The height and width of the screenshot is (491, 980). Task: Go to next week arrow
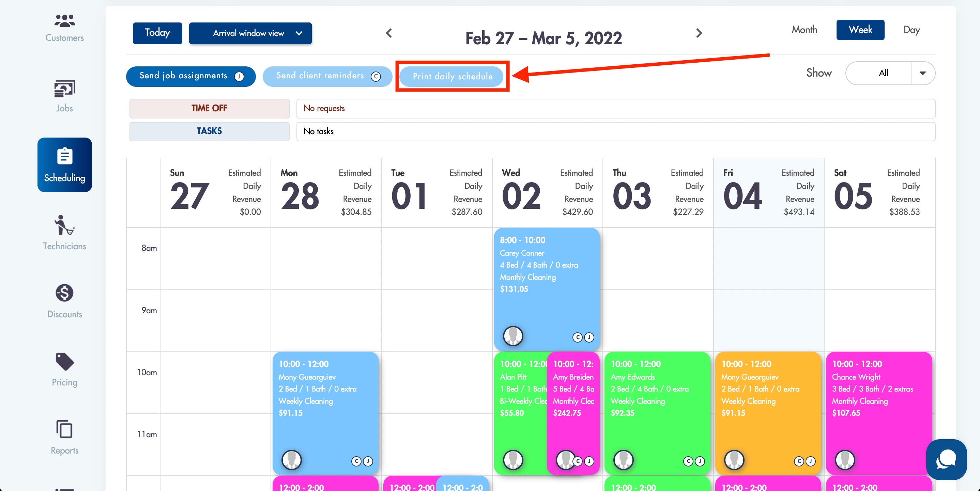[699, 33]
